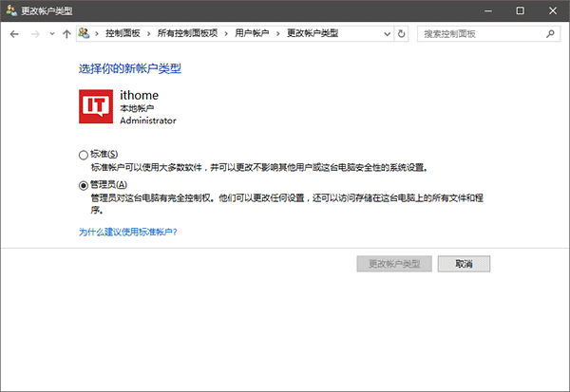Open 控制面板 breadcrumb

(x=123, y=33)
